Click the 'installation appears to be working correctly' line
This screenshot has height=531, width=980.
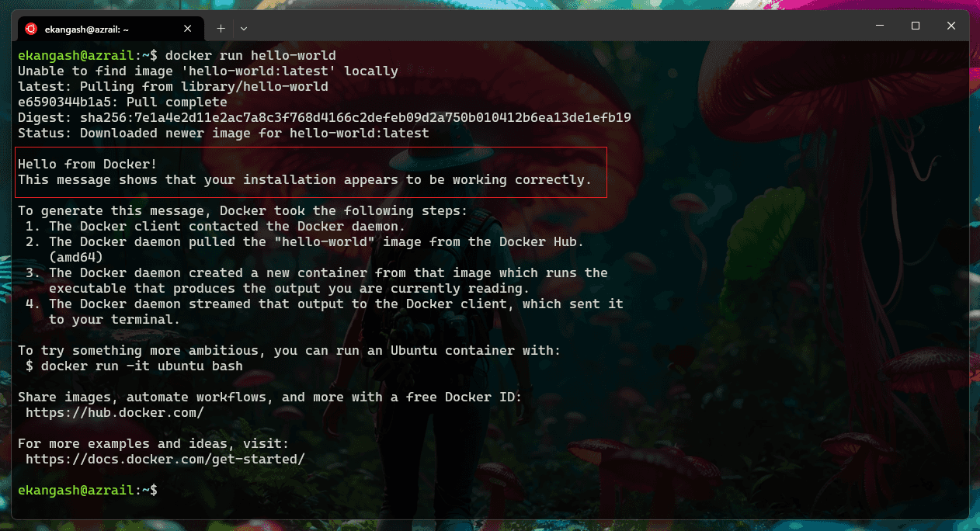coord(304,180)
